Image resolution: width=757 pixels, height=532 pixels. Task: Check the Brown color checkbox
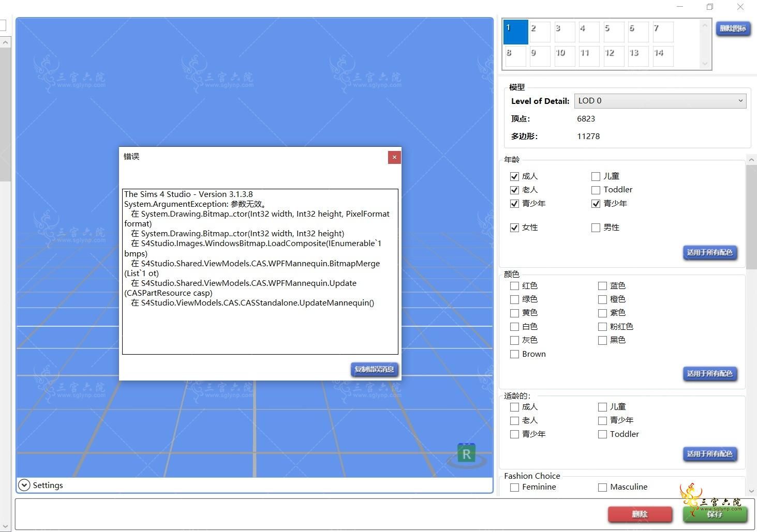tap(514, 354)
